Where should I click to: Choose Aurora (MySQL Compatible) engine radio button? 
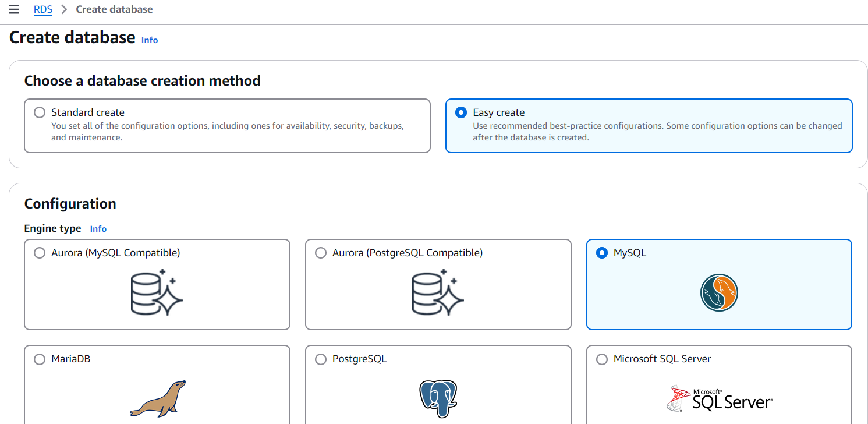pos(40,253)
